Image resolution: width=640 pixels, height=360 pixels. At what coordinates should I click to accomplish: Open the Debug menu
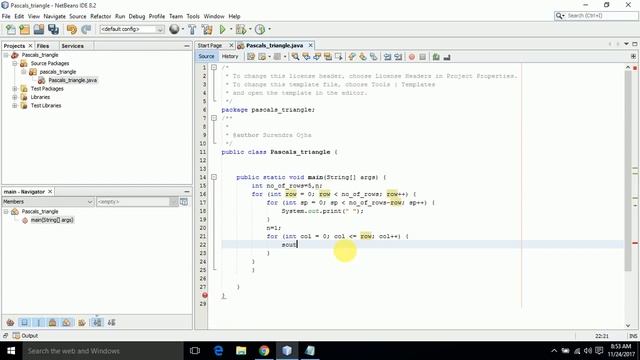(x=137, y=16)
